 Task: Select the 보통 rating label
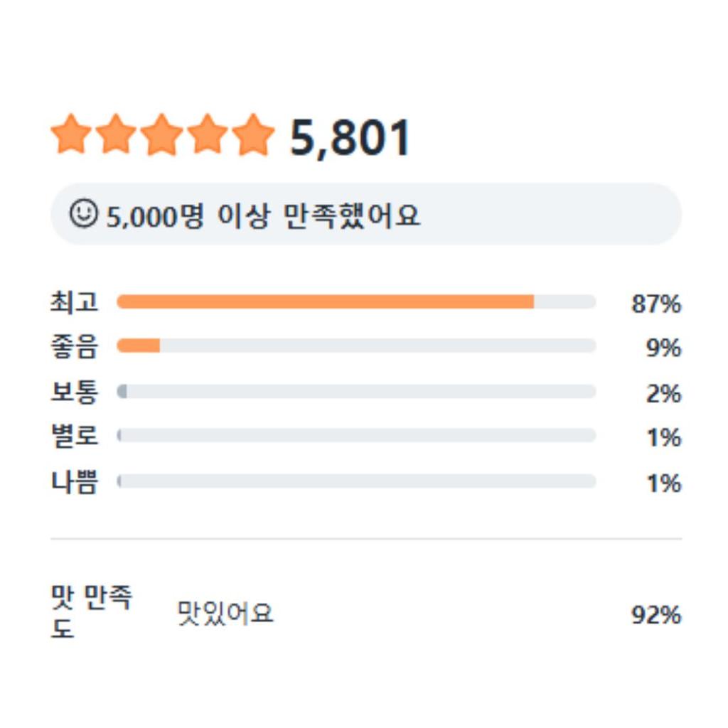[74, 392]
